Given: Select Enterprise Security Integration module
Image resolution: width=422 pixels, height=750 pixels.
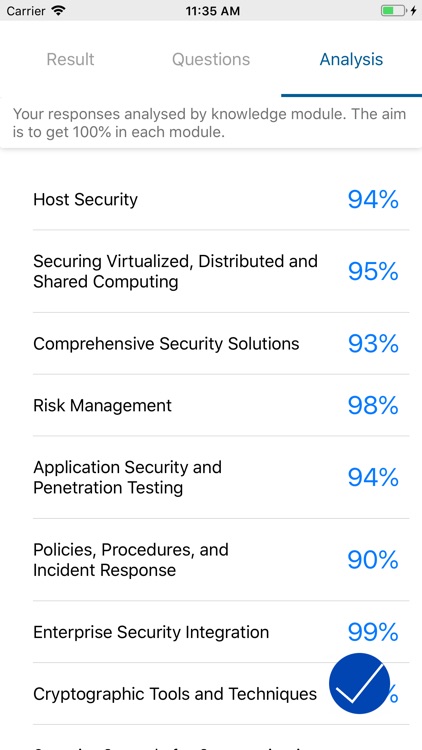Looking at the screenshot, I should point(211,632).
